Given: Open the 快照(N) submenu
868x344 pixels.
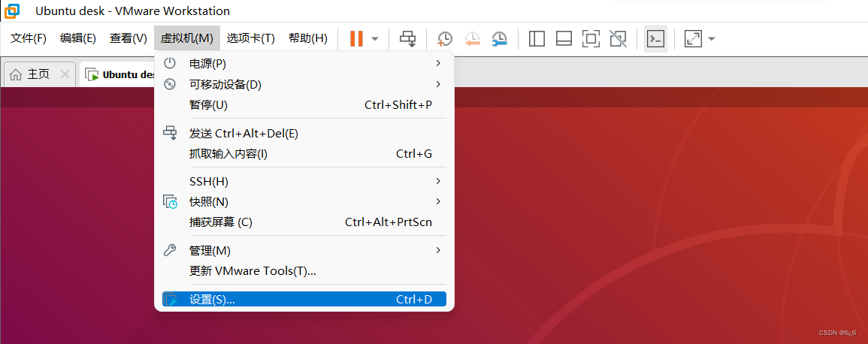Looking at the screenshot, I should point(304,201).
